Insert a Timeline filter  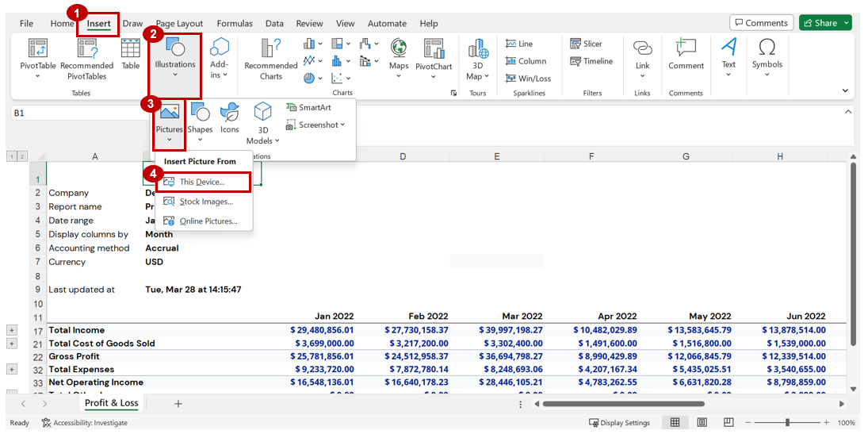(x=591, y=61)
